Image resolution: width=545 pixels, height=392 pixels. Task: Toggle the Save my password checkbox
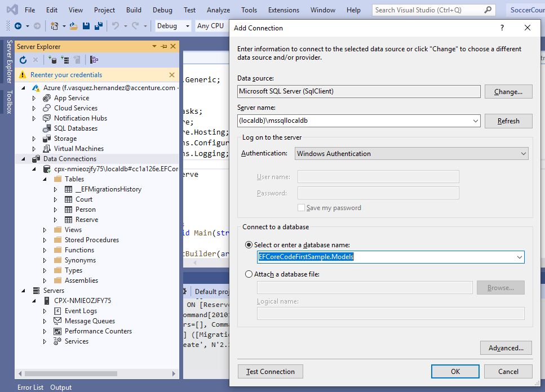301,208
